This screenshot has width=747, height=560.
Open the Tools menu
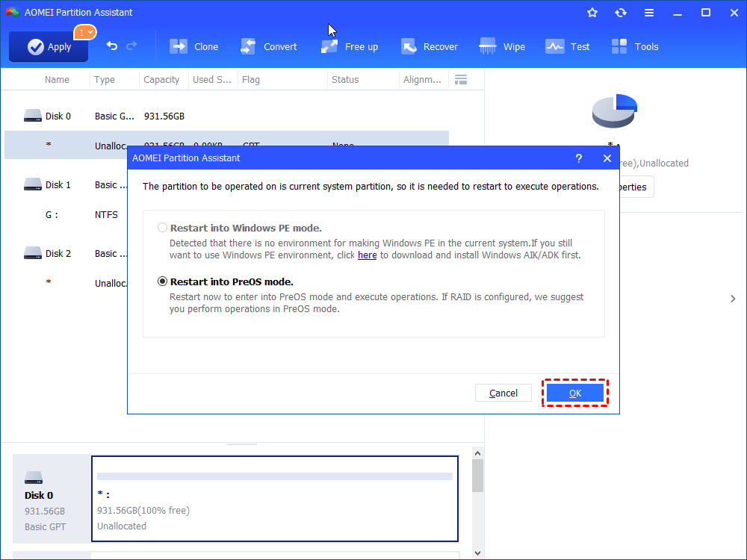(x=635, y=46)
